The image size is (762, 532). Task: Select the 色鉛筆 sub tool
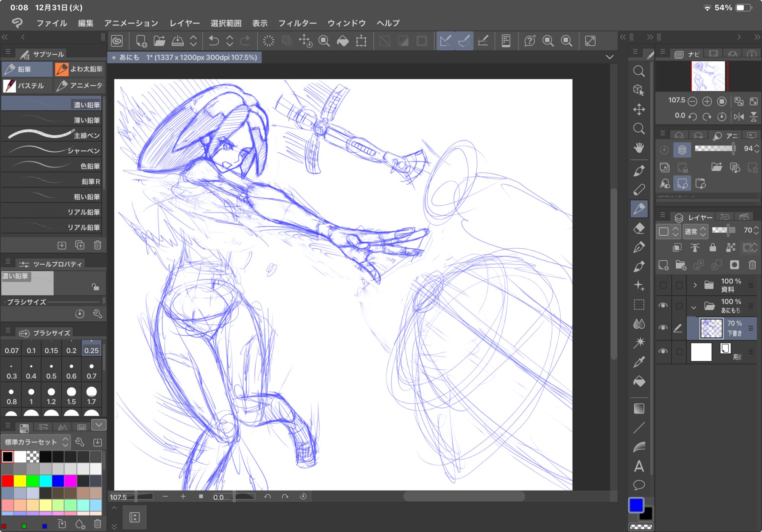click(x=52, y=166)
